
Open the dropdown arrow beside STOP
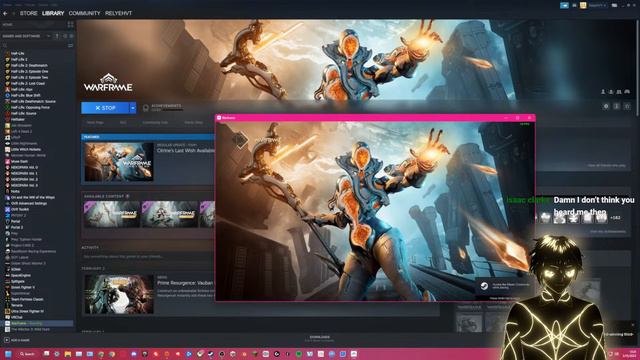tap(133, 108)
